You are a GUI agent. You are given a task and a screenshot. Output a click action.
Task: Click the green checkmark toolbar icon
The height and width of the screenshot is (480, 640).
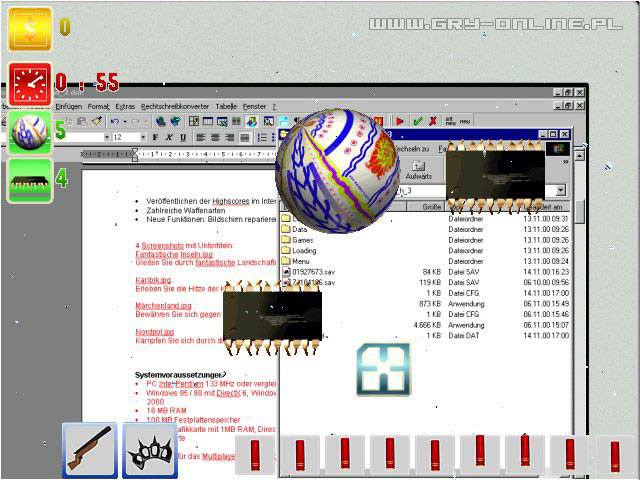click(417, 121)
